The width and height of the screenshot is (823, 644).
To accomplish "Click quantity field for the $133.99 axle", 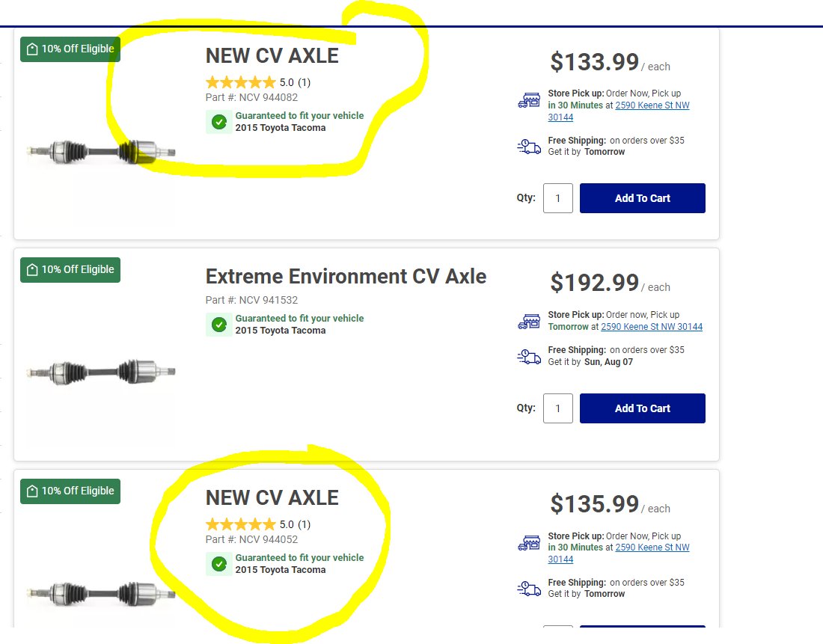I will (x=557, y=198).
